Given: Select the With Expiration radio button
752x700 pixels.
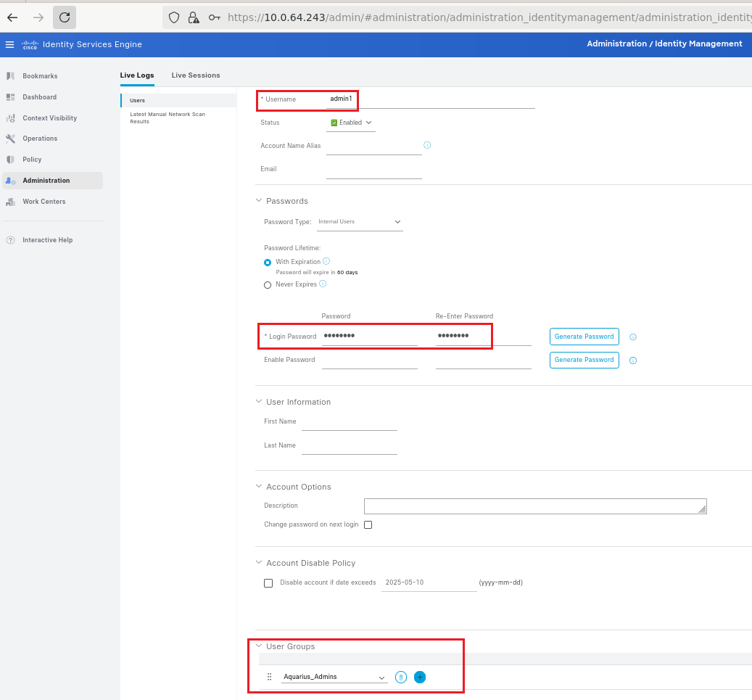Looking at the screenshot, I should click(x=268, y=263).
